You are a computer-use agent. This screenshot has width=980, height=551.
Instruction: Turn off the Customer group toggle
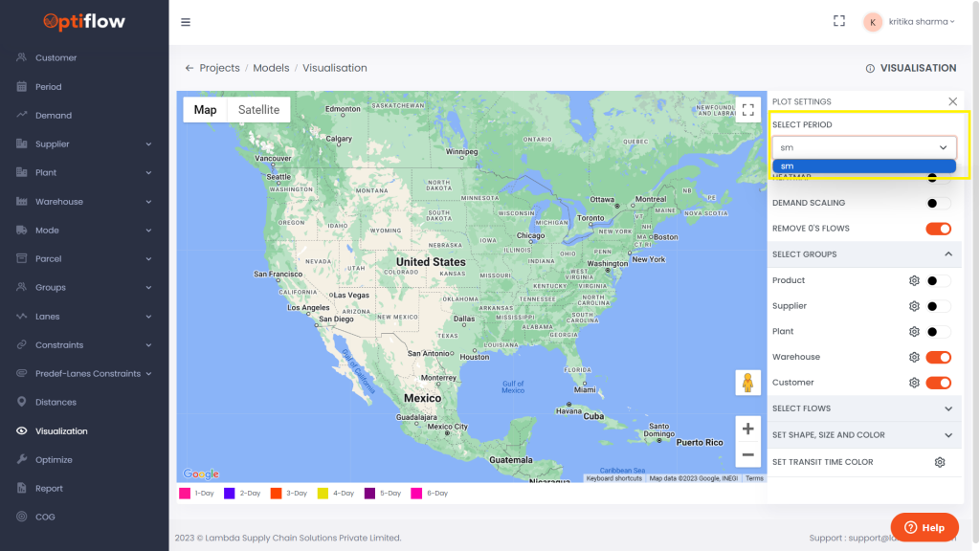tap(938, 383)
